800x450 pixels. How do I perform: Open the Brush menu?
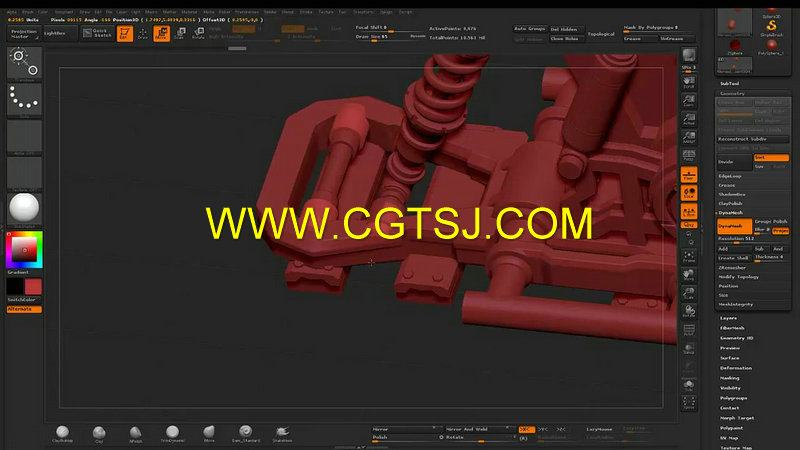(28, 12)
